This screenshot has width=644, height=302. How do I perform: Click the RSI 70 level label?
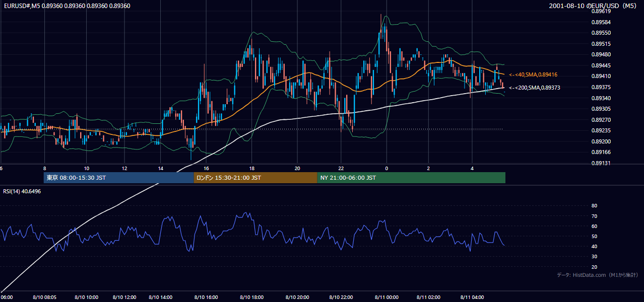click(594, 216)
